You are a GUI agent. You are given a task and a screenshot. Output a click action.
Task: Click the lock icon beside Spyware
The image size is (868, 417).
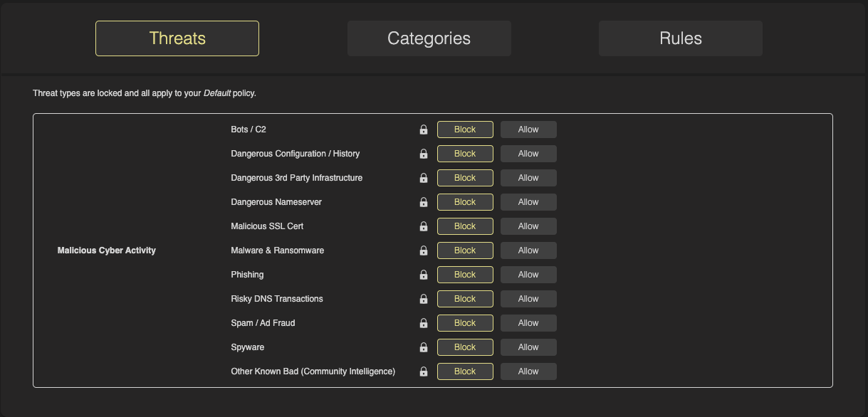pyautogui.click(x=424, y=347)
